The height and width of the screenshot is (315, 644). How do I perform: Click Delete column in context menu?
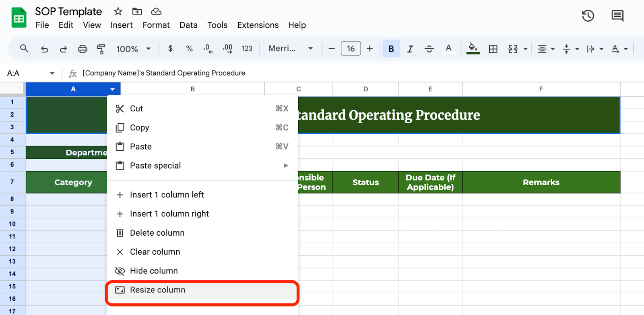pos(157,233)
